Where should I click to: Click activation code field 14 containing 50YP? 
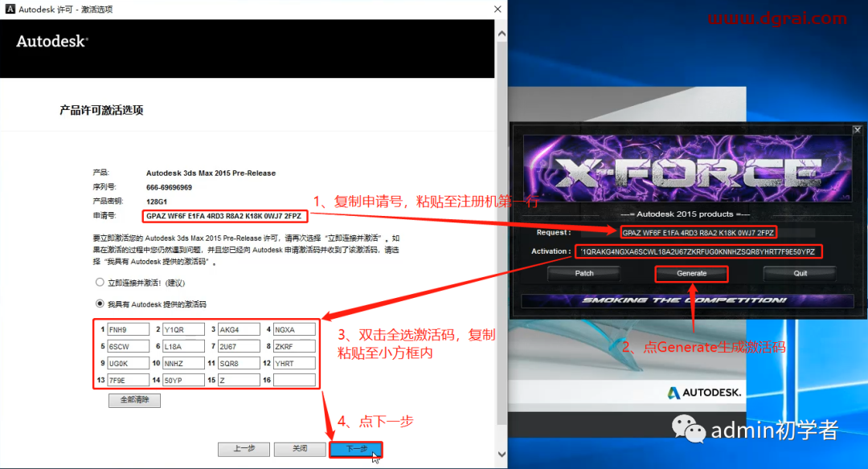tap(183, 381)
